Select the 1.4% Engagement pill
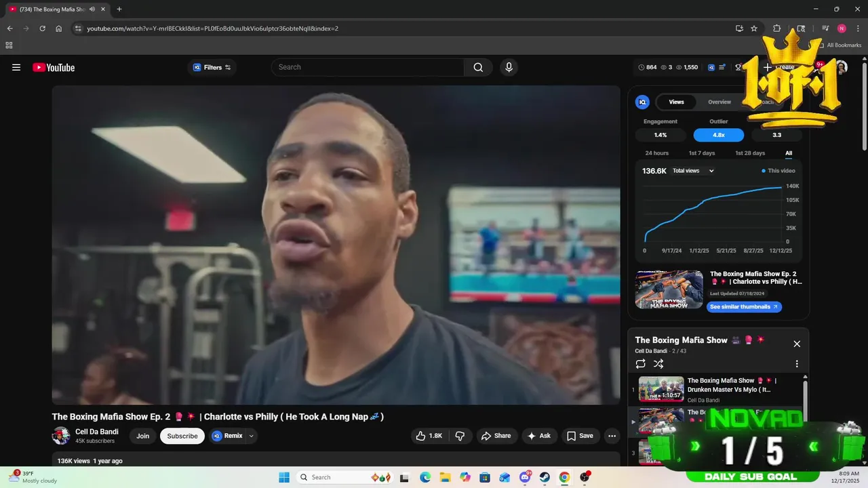868x488 pixels. tap(660, 135)
